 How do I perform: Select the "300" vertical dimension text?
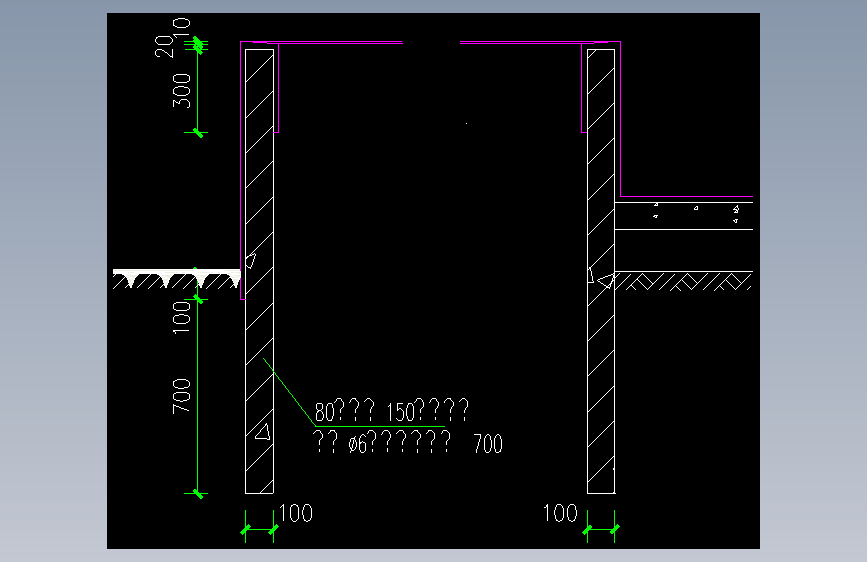181,91
